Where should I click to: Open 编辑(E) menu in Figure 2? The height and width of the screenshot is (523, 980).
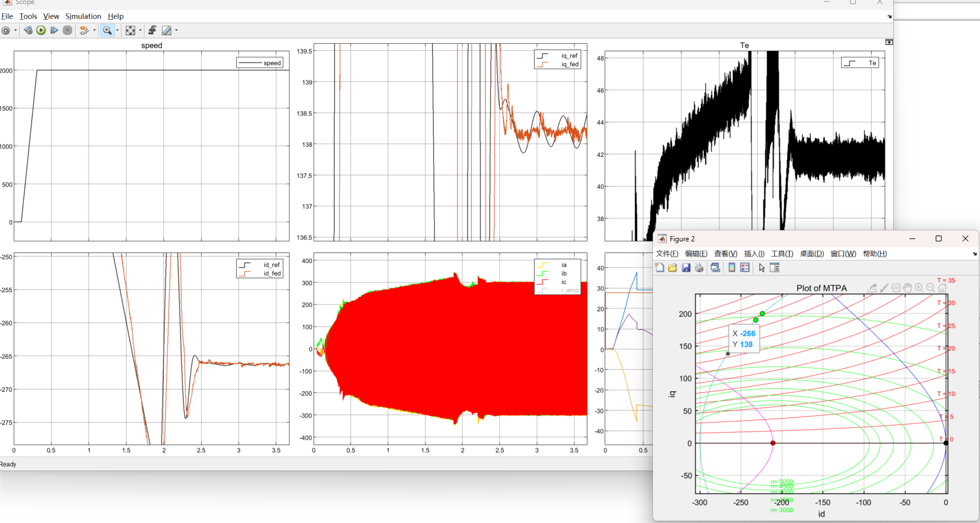coord(696,254)
